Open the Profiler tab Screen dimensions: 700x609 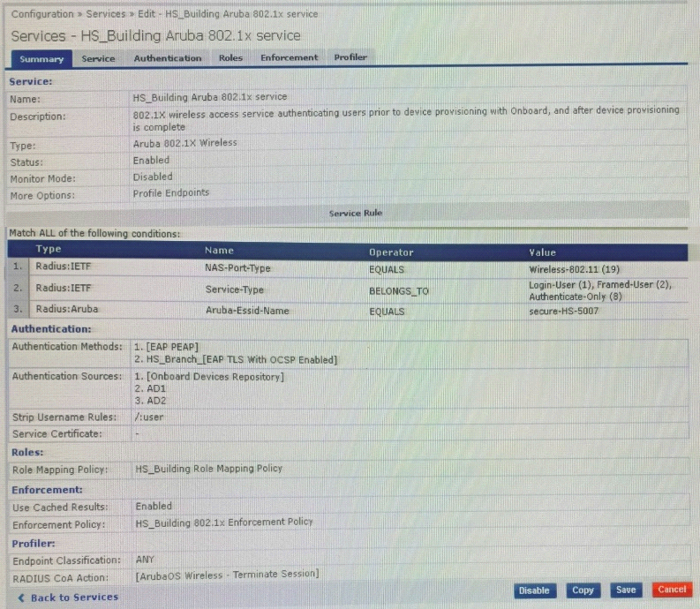(350, 57)
